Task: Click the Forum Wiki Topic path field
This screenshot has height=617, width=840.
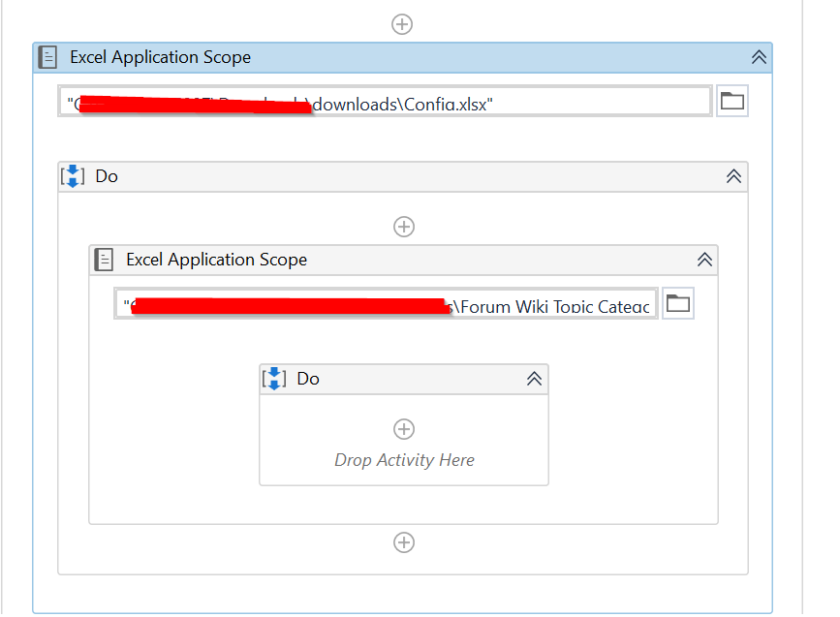Action: click(388, 302)
